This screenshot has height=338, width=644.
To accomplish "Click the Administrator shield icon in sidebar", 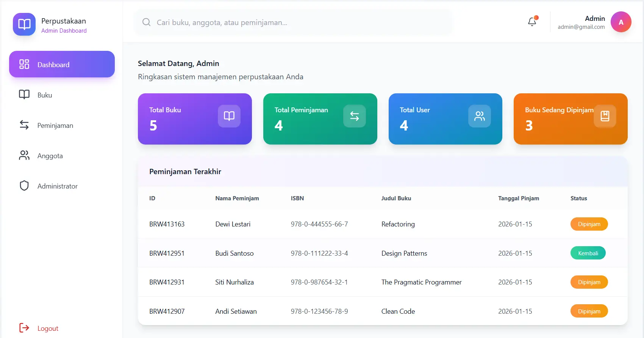I will [x=24, y=186].
